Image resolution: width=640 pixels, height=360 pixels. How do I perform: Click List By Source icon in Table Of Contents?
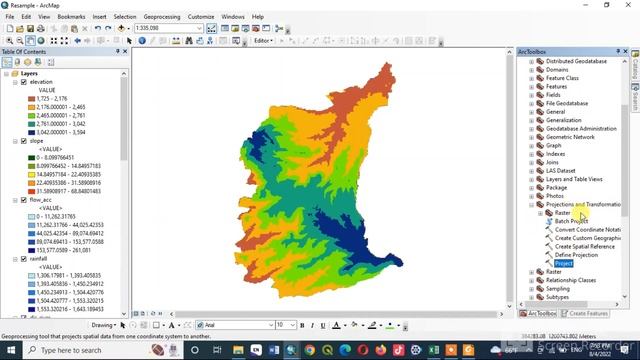17,62
